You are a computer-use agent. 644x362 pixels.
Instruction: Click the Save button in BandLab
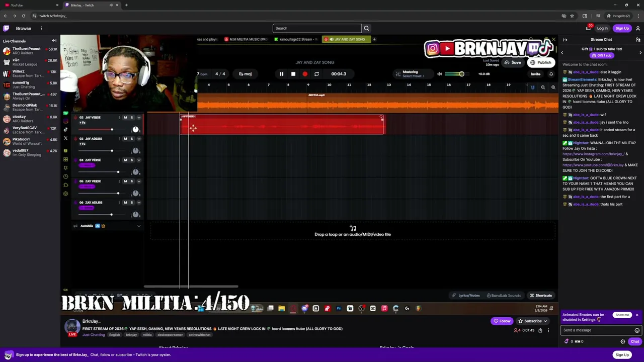[x=513, y=62]
